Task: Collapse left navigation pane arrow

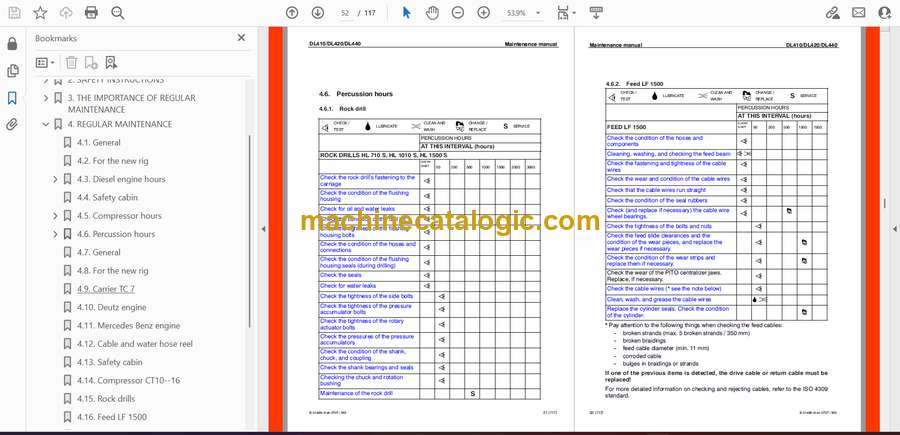Action: 263,229
